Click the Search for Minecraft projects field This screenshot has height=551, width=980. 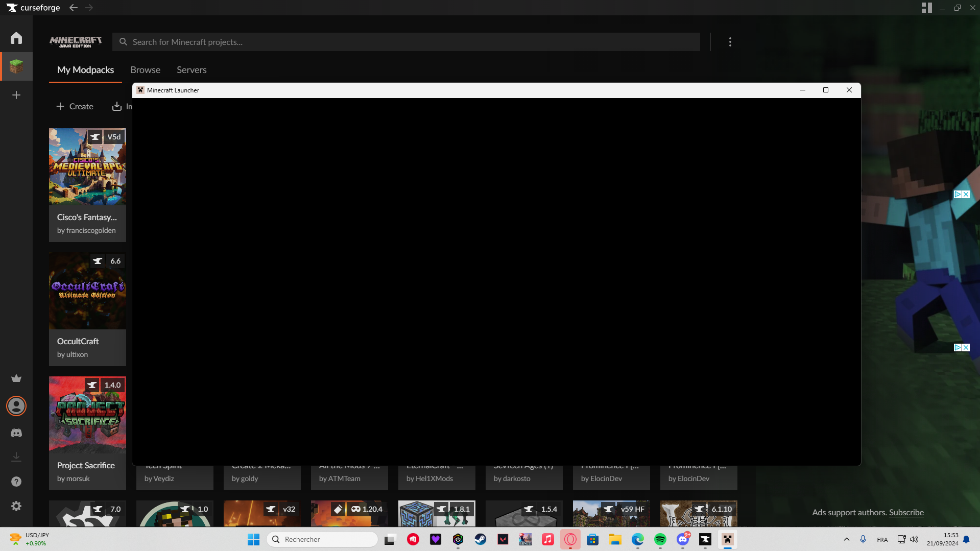[406, 42]
